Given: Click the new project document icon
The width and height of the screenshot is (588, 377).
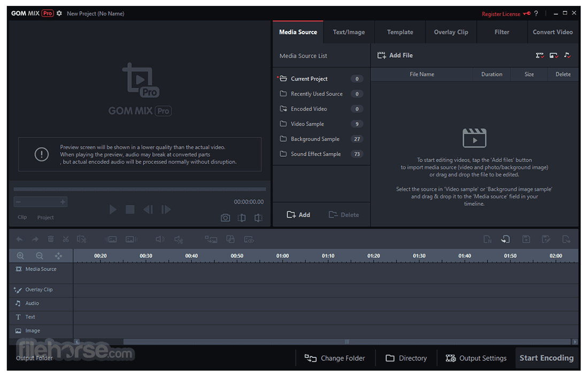Looking at the screenshot, I should (x=487, y=240).
